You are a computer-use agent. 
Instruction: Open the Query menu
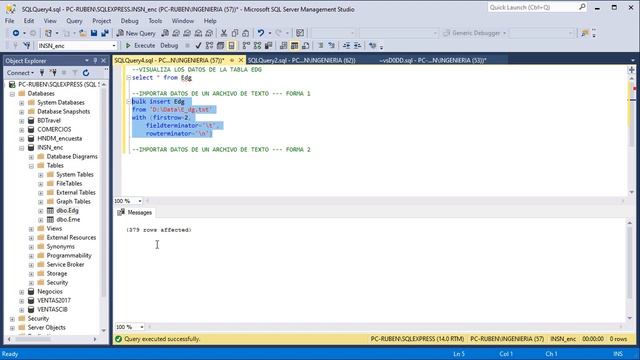tap(74, 21)
